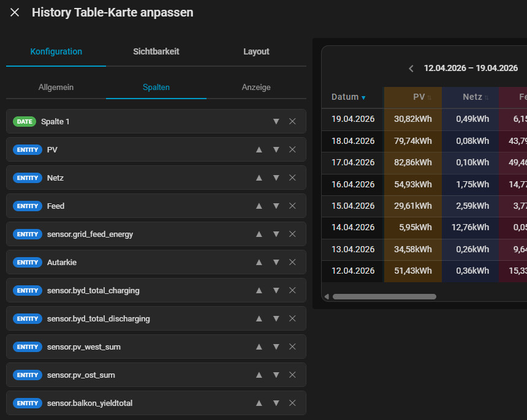Move sensor.pv_west_sum column down
Screen dimensions: 527x420
pyautogui.click(x=276, y=347)
